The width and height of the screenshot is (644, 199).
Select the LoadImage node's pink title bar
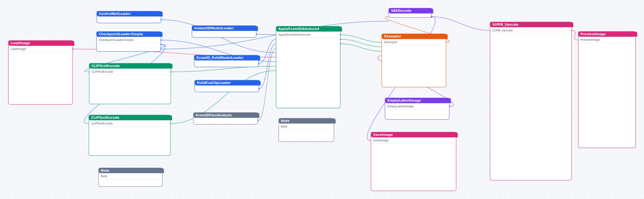point(41,43)
